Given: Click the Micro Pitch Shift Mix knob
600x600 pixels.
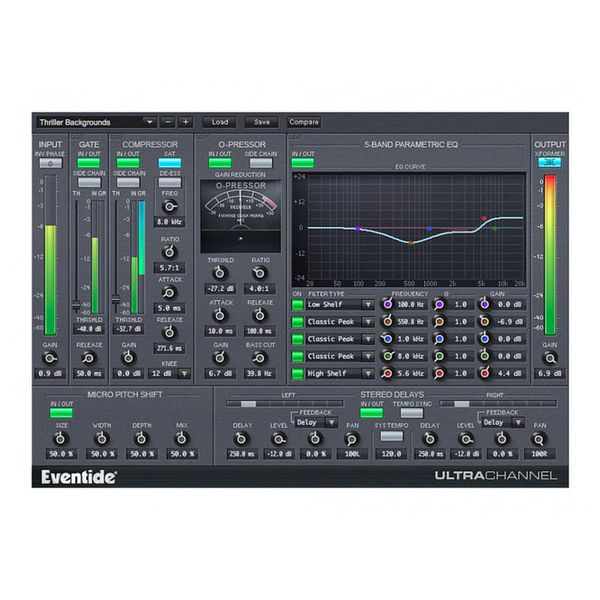Looking at the screenshot, I should (x=182, y=439).
